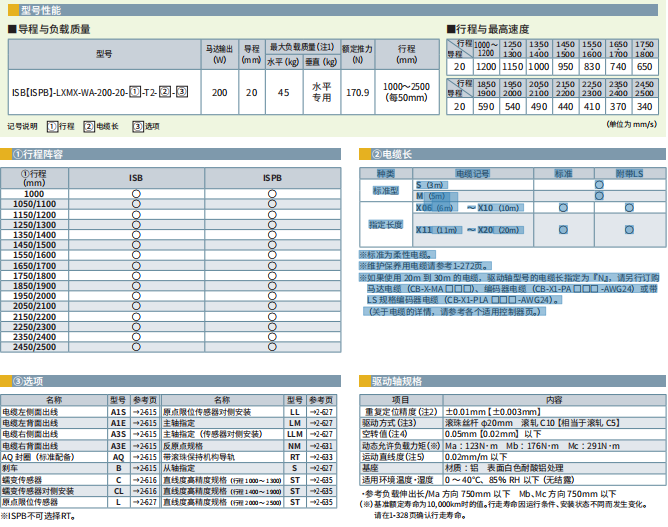Click the ISB circle in the 1250/1300 row
The image size is (668, 527).
tap(136, 225)
